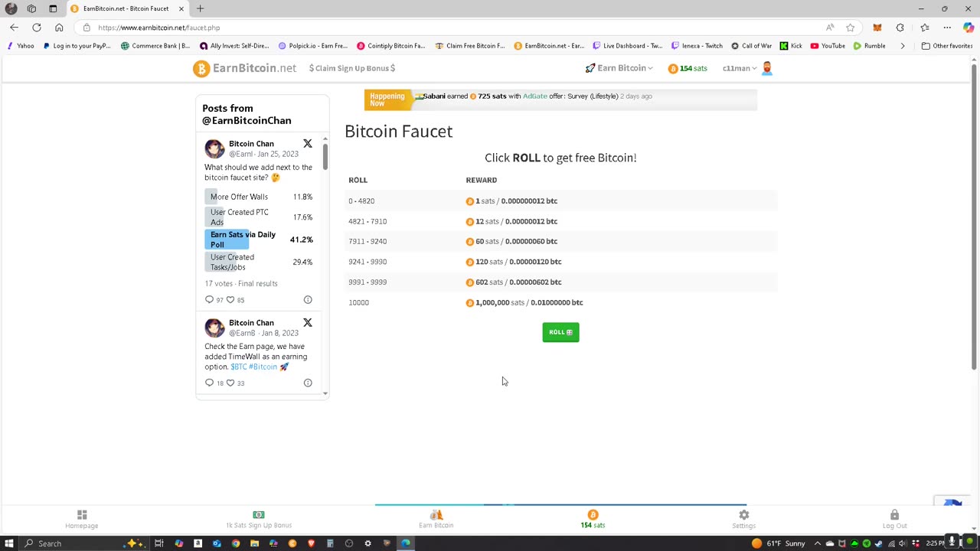Select More Offer Walls poll option
980x551 pixels.
click(259, 197)
